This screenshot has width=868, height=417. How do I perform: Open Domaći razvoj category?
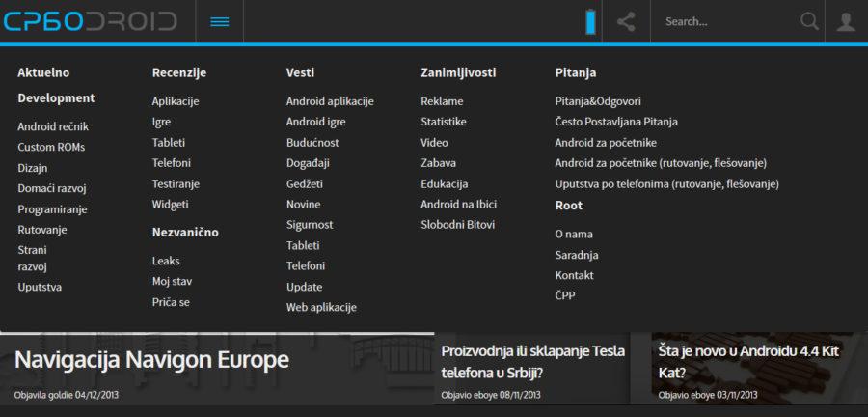[x=52, y=188]
